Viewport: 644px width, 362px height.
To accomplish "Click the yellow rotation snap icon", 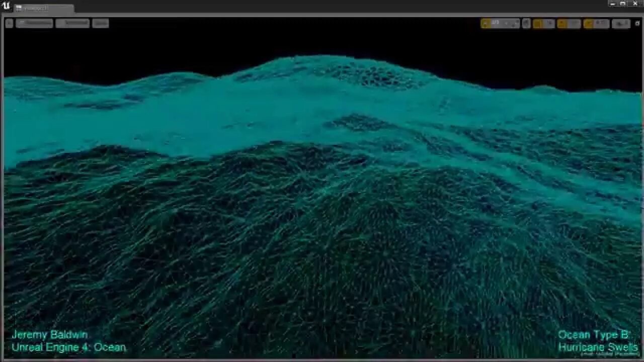I will 561,23.
